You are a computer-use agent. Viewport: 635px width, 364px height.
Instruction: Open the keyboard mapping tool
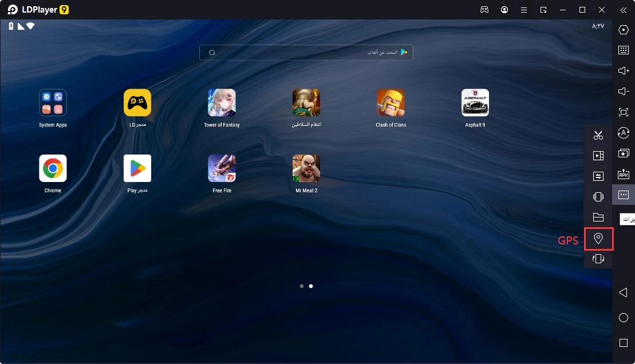624,50
